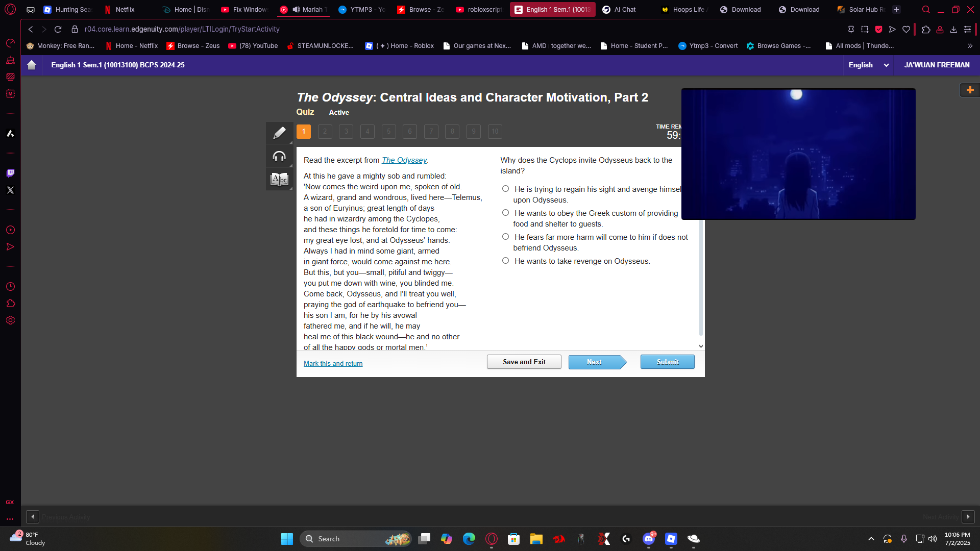980x551 pixels.
Task: Jump to quiz question 5
Action: click(x=388, y=132)
